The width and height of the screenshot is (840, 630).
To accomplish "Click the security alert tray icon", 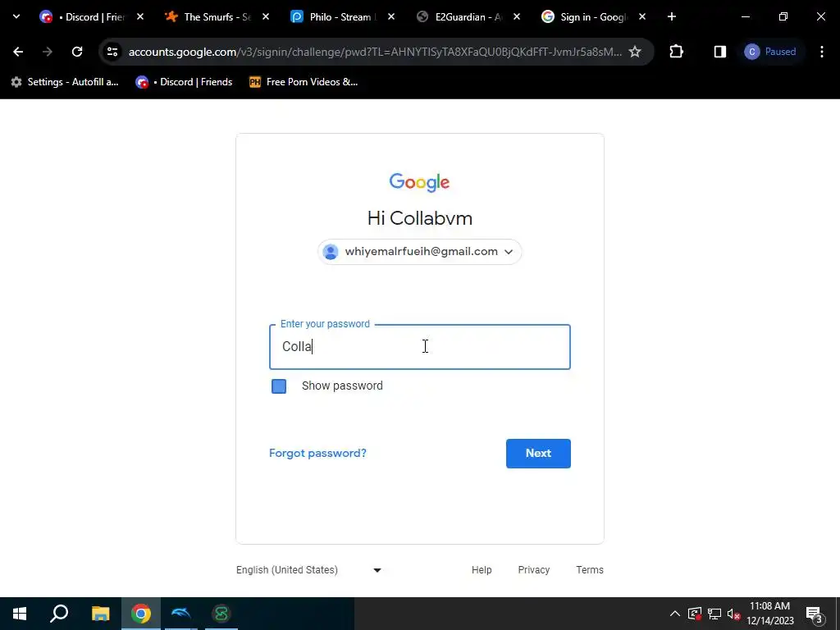I will (x=695, y=614).
